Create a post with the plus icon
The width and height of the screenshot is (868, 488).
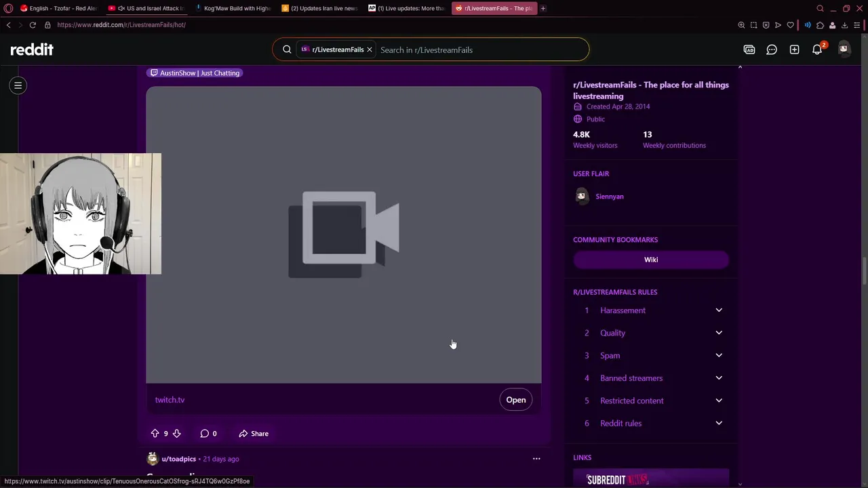[794, 49]
